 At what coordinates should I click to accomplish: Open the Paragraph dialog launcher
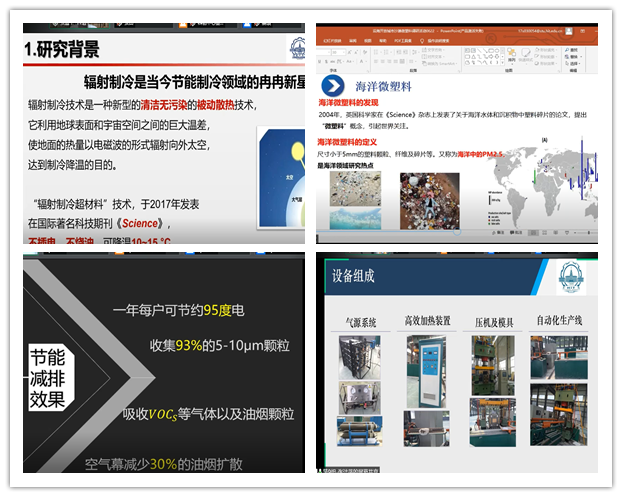[x=459, y=71]
